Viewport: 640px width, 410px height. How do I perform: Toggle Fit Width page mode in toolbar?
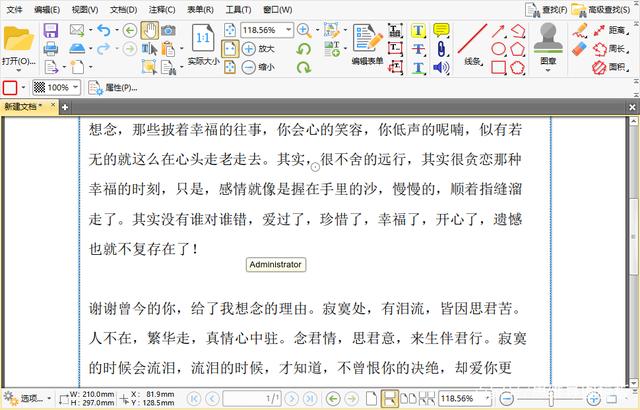230,49
